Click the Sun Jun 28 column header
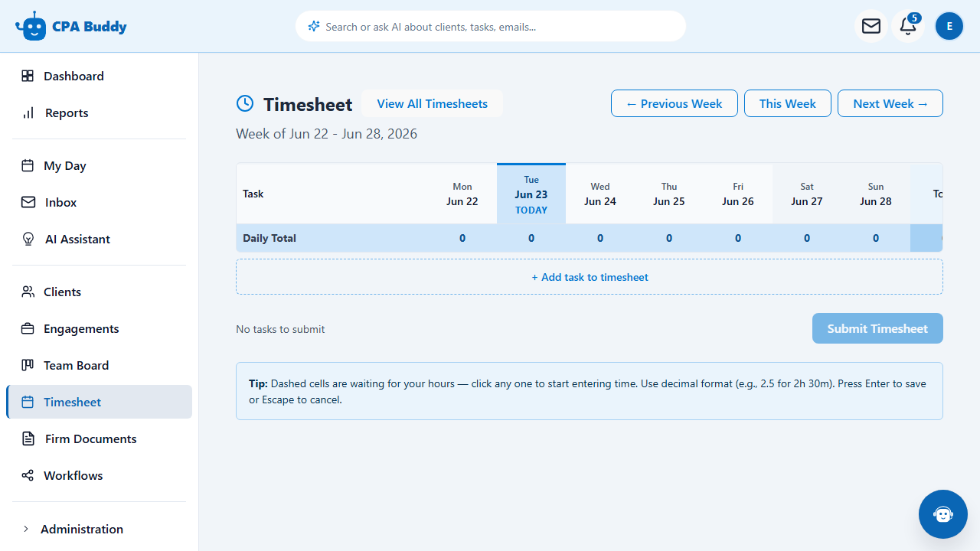980x551 pixels. tap(876, 194)
